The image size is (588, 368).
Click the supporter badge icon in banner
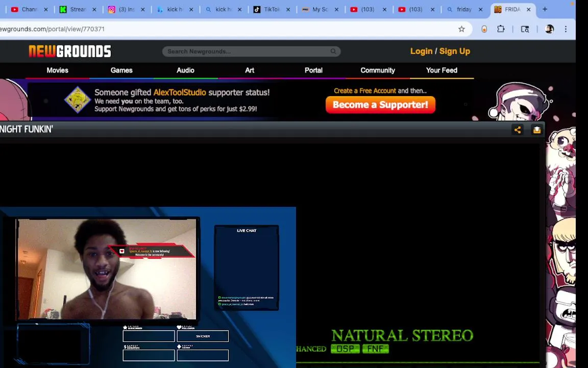point(77,100)
